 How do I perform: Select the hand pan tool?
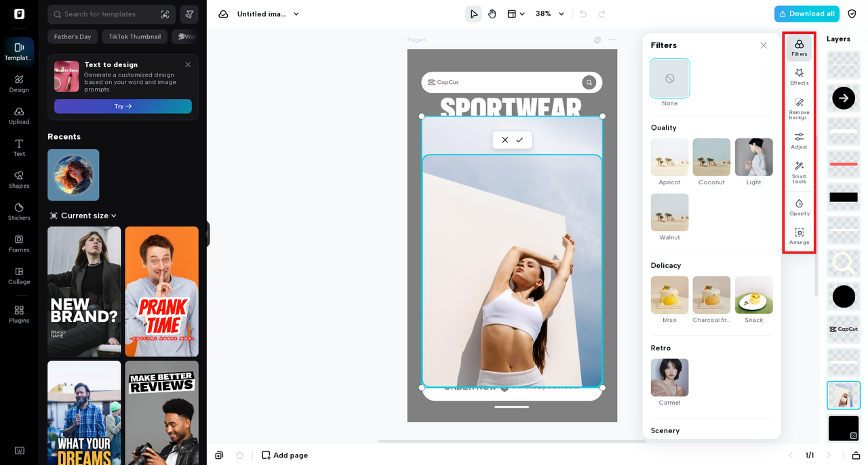coord(492,14)
